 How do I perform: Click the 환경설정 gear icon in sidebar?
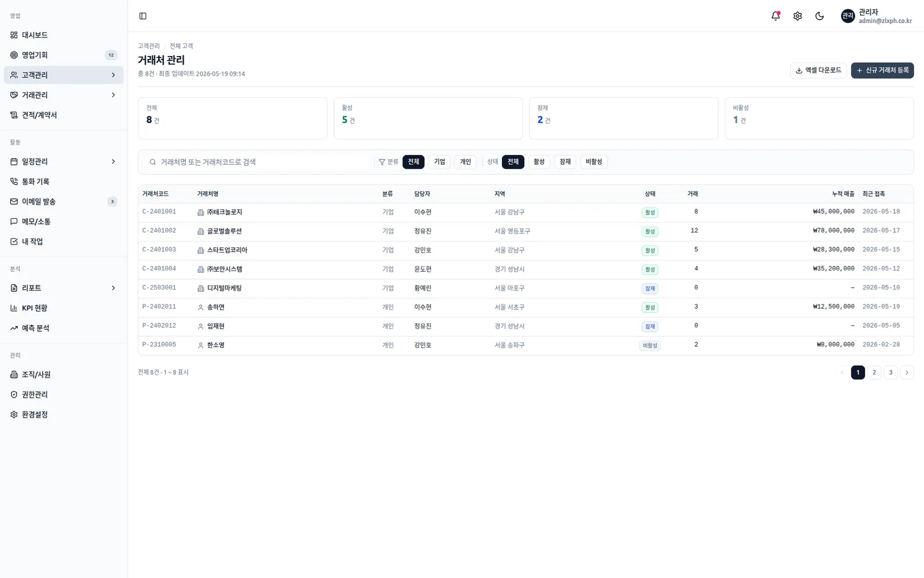tap(14, 414)
